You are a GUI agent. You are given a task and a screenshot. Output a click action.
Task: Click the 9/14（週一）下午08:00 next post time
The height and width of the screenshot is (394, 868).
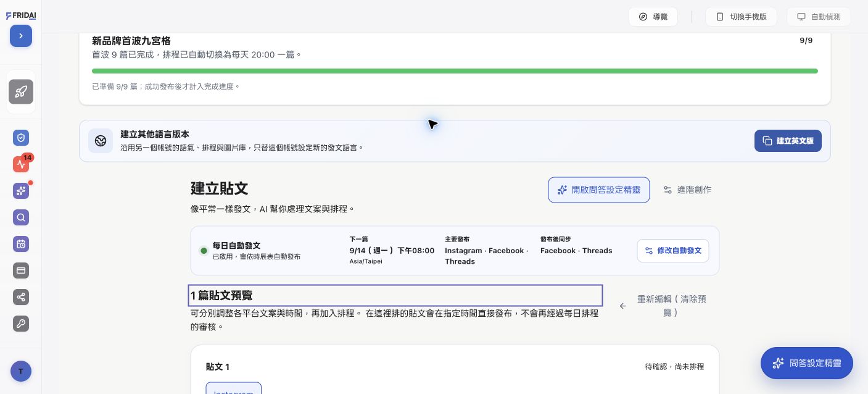392,251
